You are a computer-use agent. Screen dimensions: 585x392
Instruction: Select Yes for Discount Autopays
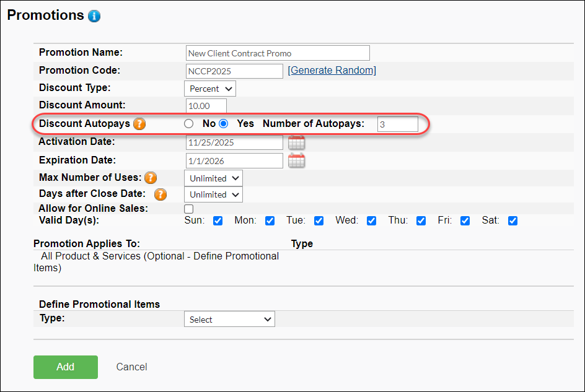click(224, 124)
